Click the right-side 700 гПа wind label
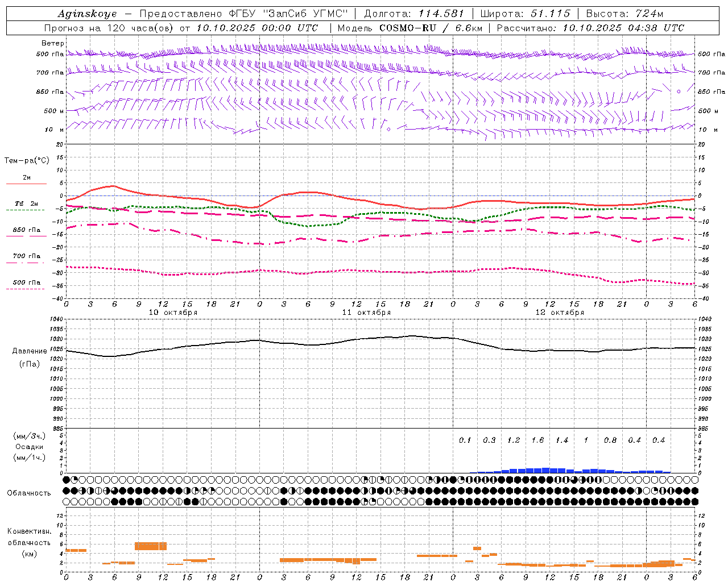 [712, 73]
